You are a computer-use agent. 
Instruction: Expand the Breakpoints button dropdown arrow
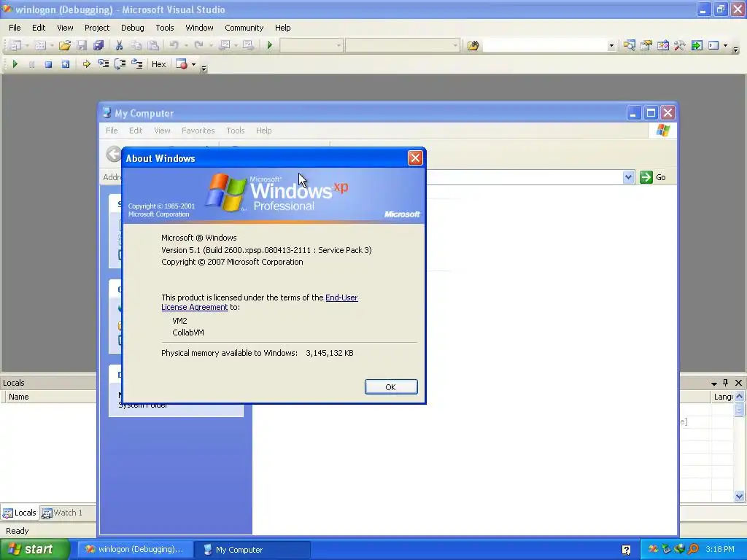[193, 64]
